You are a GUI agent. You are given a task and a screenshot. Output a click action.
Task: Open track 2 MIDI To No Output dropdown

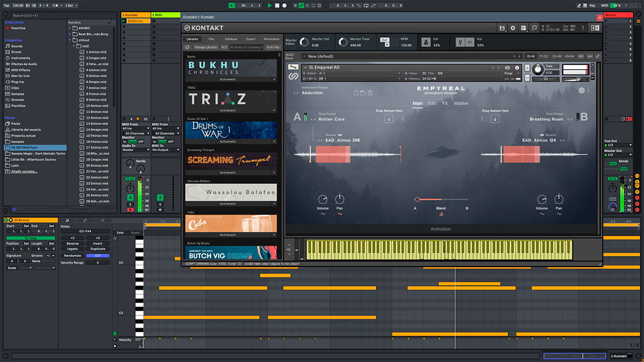click(x=165, y=150)
